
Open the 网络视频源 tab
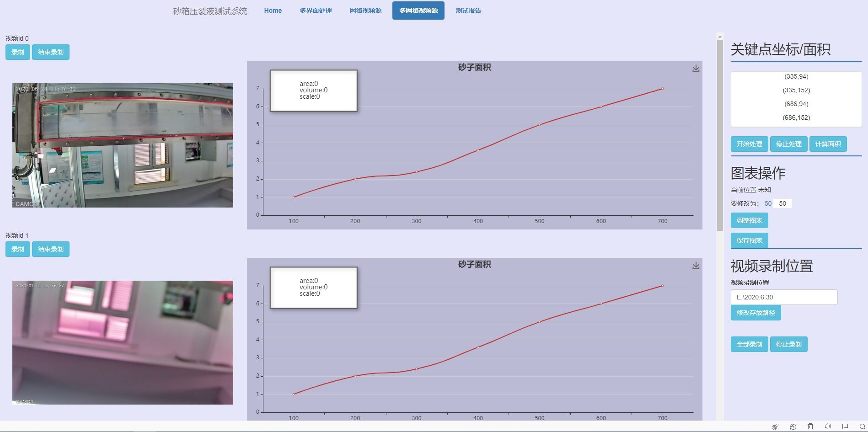click(x=365, y=11)
